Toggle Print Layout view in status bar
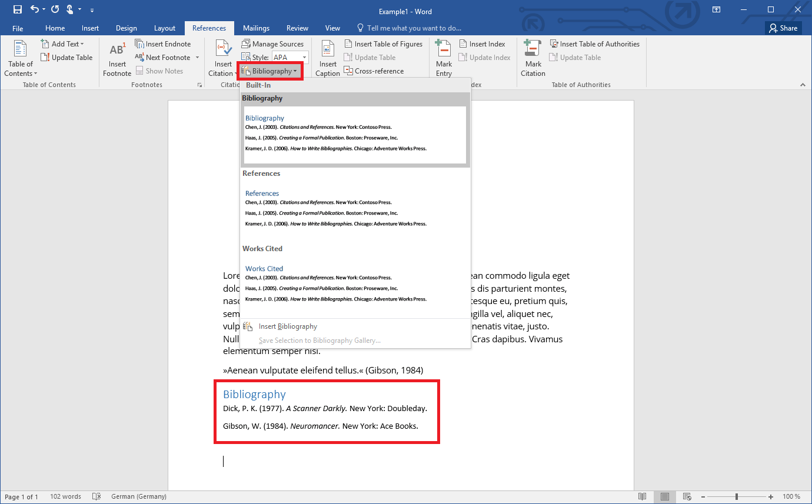The image size is (812, 504). coord(665,497)
